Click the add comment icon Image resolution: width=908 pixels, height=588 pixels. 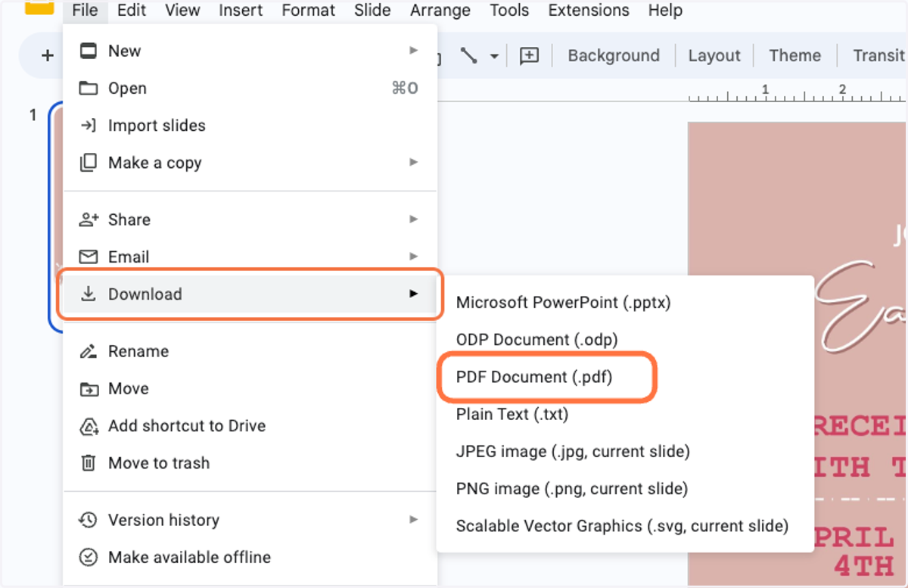click(529, 55)
